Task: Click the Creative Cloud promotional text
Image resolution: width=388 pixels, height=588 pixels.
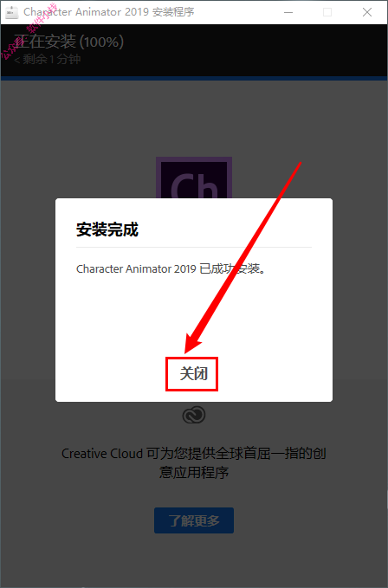Action: pyautogui.click(x=194, y=462)
